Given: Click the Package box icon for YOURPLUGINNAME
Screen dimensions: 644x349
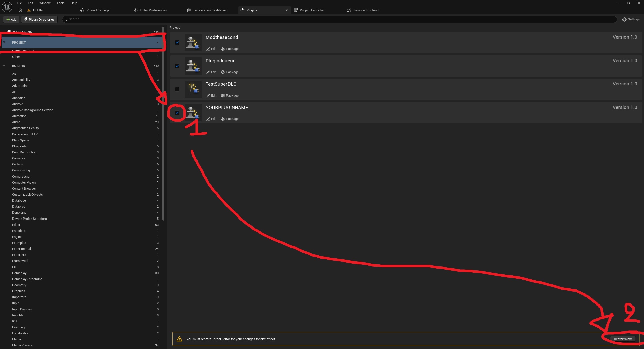Looking at the screenshot, I should [223, 119].
